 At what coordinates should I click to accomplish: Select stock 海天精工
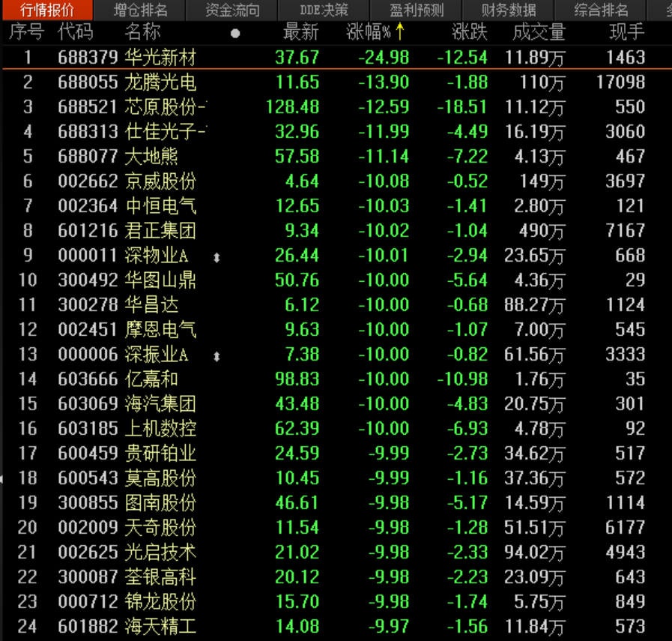click(160, 627)
